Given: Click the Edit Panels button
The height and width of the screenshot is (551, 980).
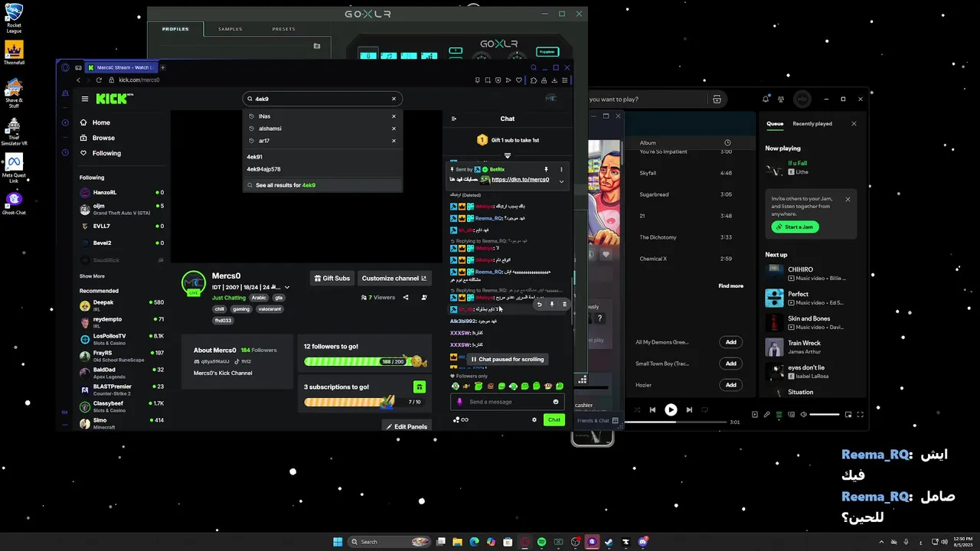Looking at the screenshot, I should click(407, 426).
